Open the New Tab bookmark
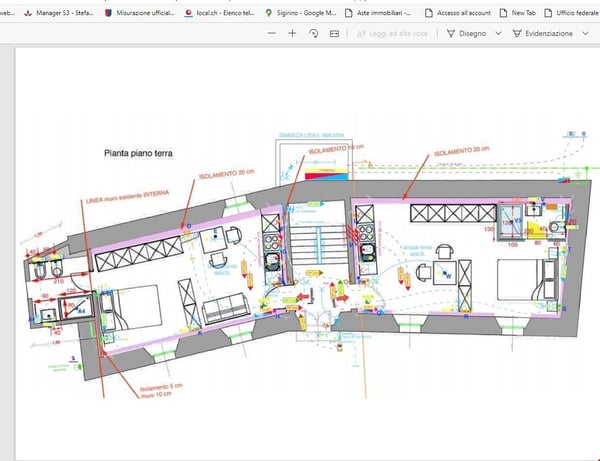The width and height of the screenshot is (600, 461). tap(517, 13)
